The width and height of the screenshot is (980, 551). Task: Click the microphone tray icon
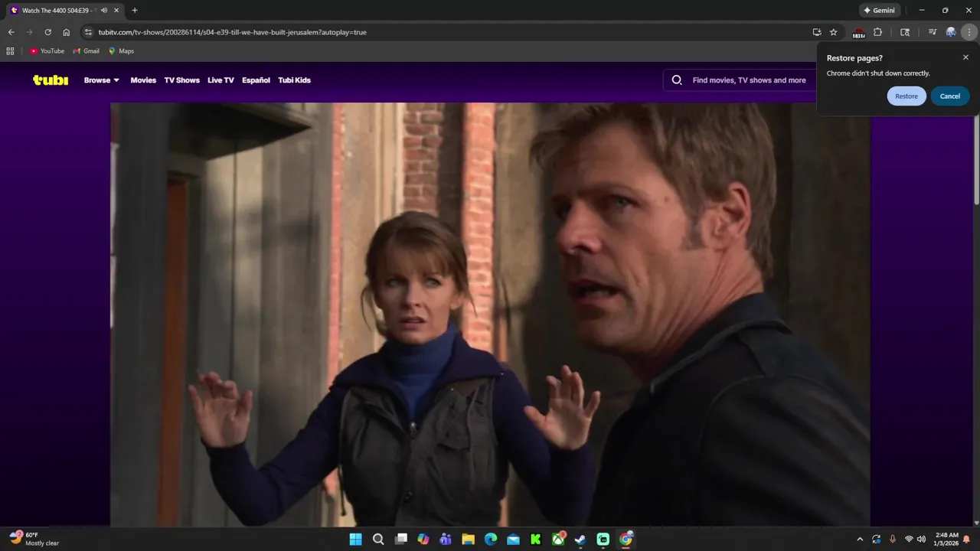coord(892,539)
